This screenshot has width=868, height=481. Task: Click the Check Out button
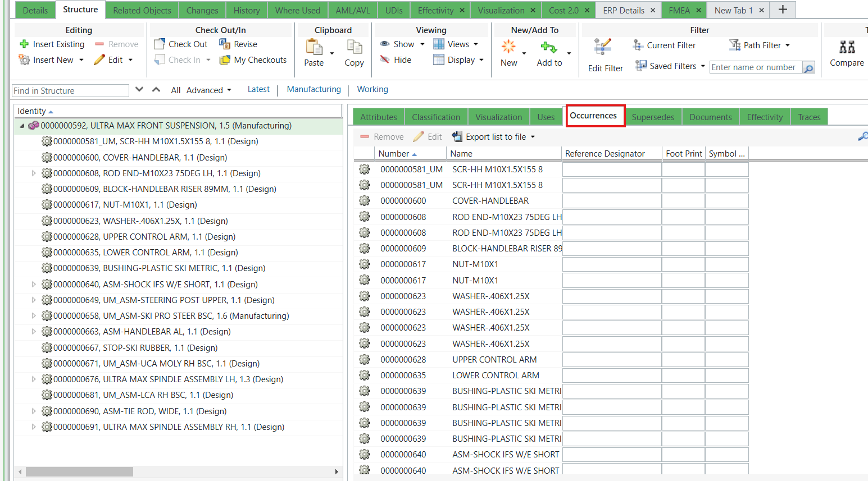tap(181, 44)
